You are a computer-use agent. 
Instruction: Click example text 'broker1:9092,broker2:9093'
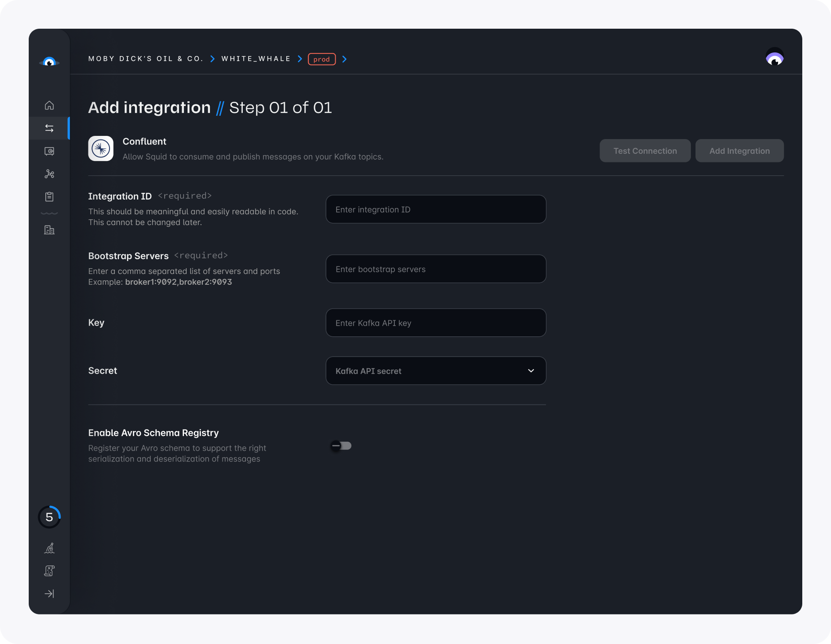(x=179, y=282)
